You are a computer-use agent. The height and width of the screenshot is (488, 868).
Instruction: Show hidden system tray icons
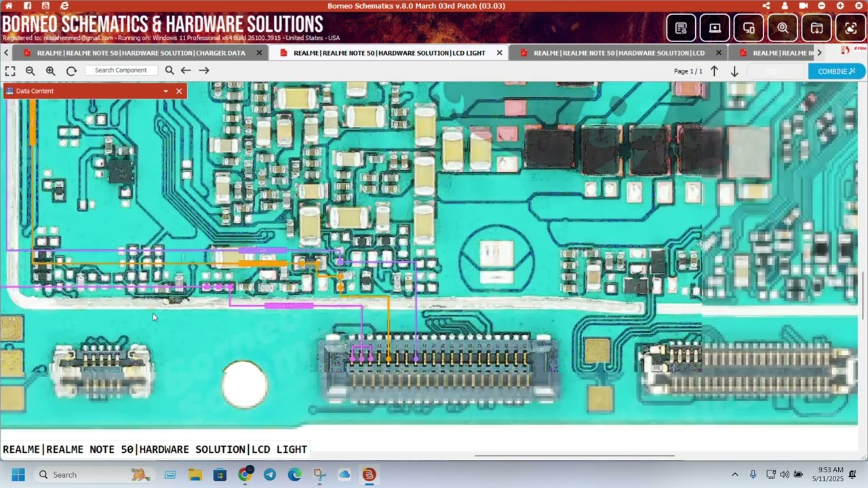735,474
